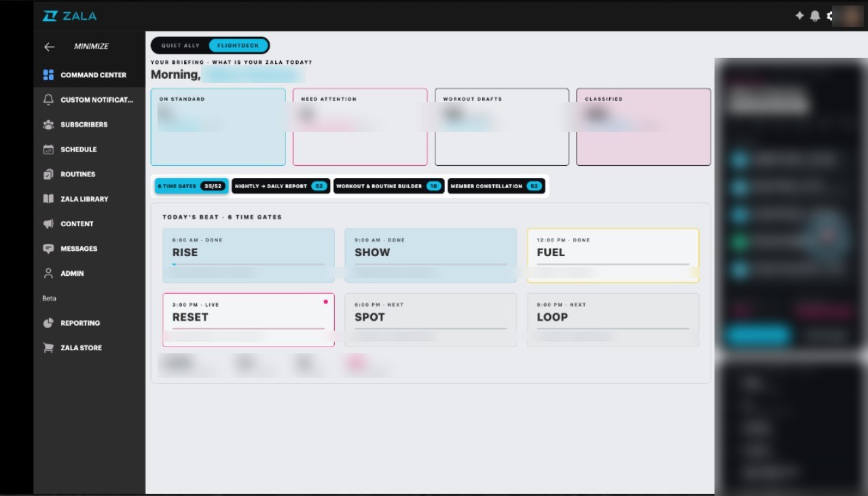Open the On Standard summary card
The width and height of the screenshot is (868, 496).
(x=218, y=127)
